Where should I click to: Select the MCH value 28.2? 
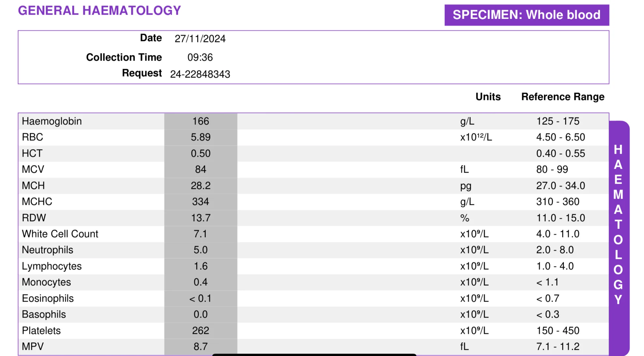[x=201, y=186]
